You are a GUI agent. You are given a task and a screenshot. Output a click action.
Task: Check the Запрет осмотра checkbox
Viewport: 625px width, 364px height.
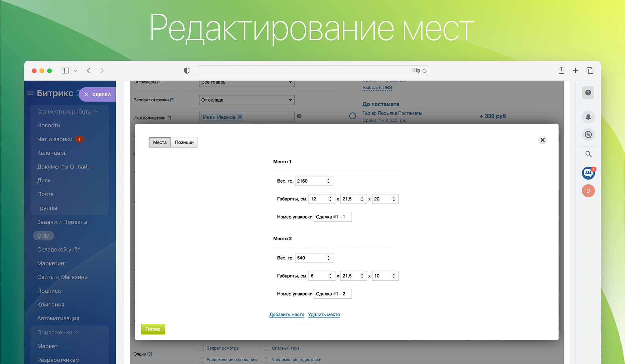click(202, 348)
